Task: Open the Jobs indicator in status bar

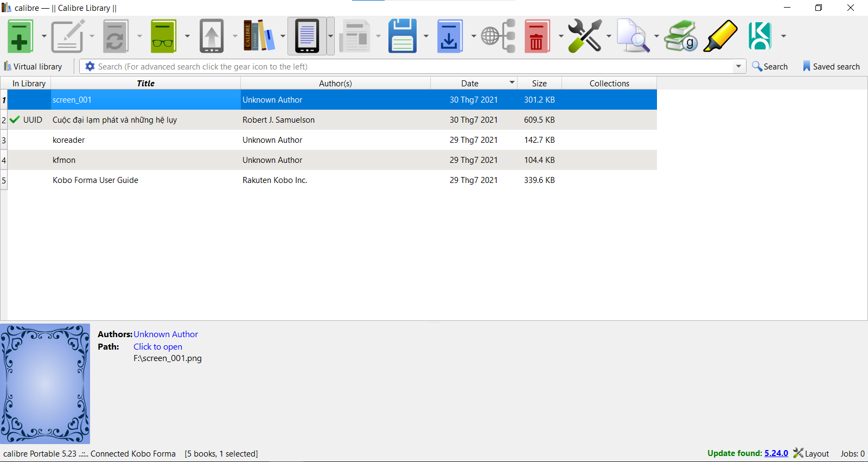Action: point(852,453)
